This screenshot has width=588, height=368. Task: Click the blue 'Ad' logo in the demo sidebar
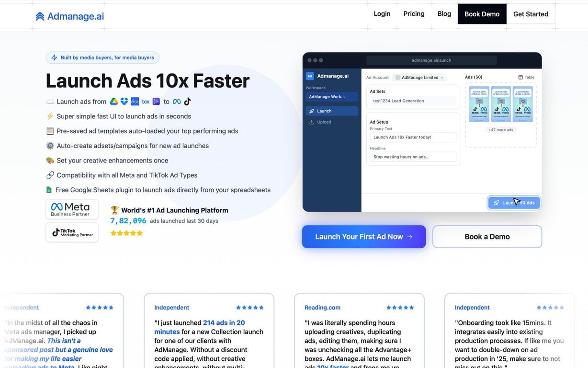point(310,76)
